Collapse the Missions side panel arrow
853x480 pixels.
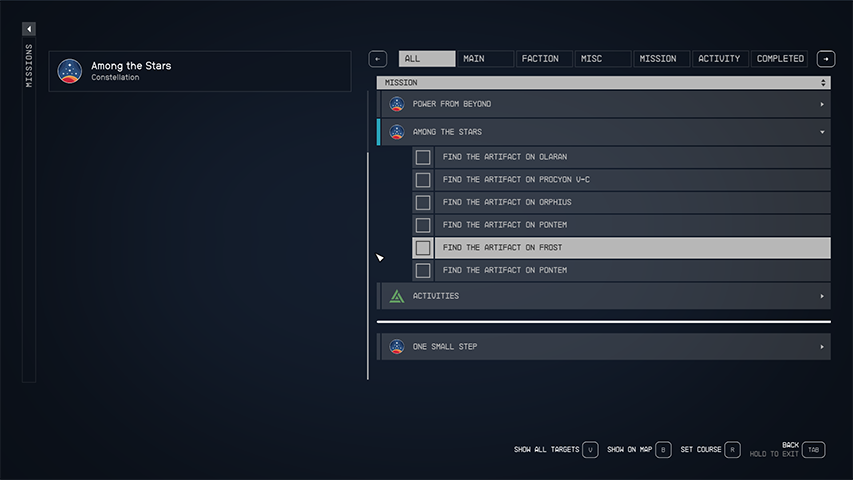[29, 29]
